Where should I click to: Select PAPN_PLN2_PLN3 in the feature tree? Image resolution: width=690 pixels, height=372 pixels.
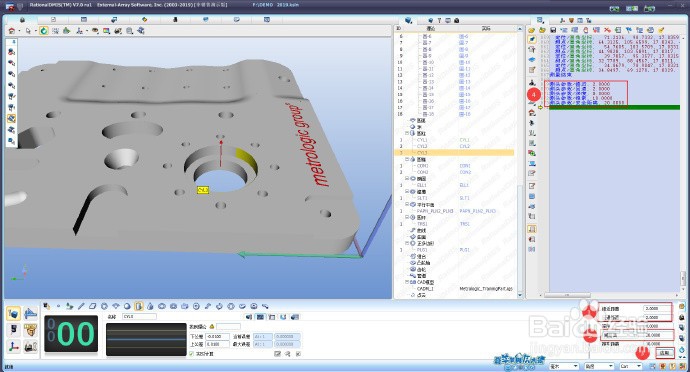click(435, 211)
